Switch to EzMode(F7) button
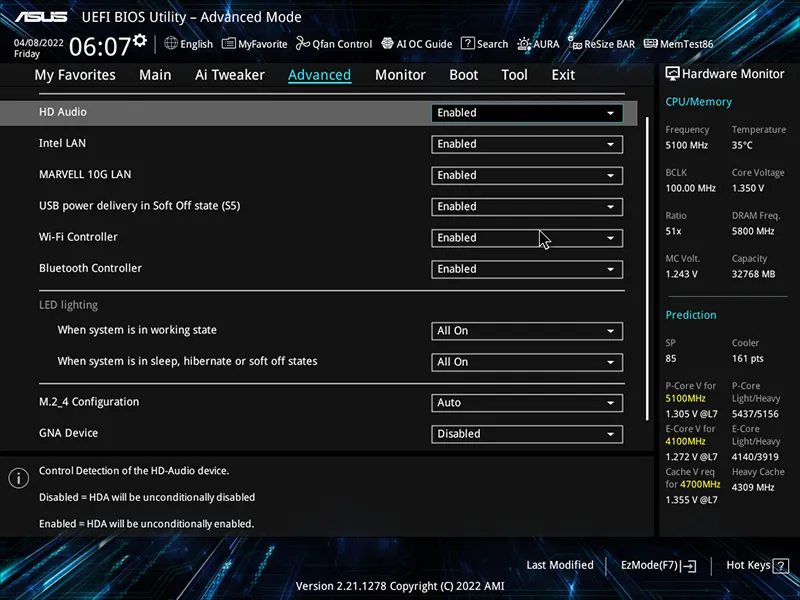The height and width of the screenshot is (600, 800). (658, 566)
